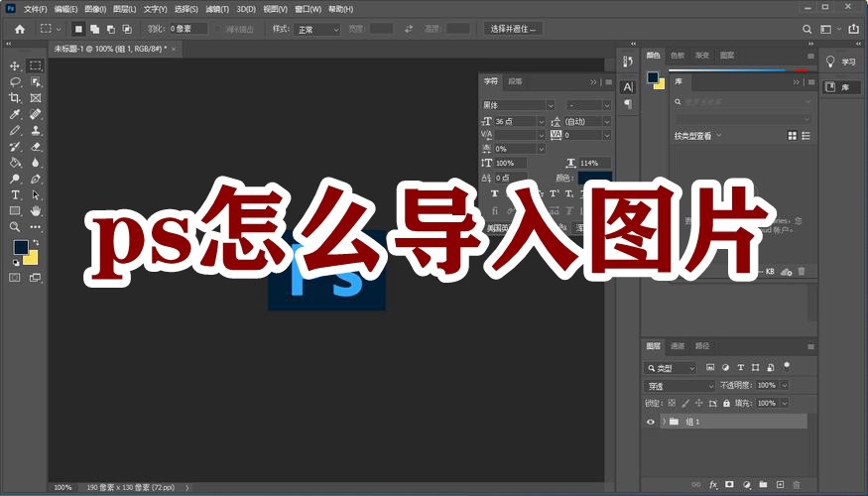Toggle lock transparent pixels
The width and height of the screenshot is (868, 496).
tap(672, 404)
